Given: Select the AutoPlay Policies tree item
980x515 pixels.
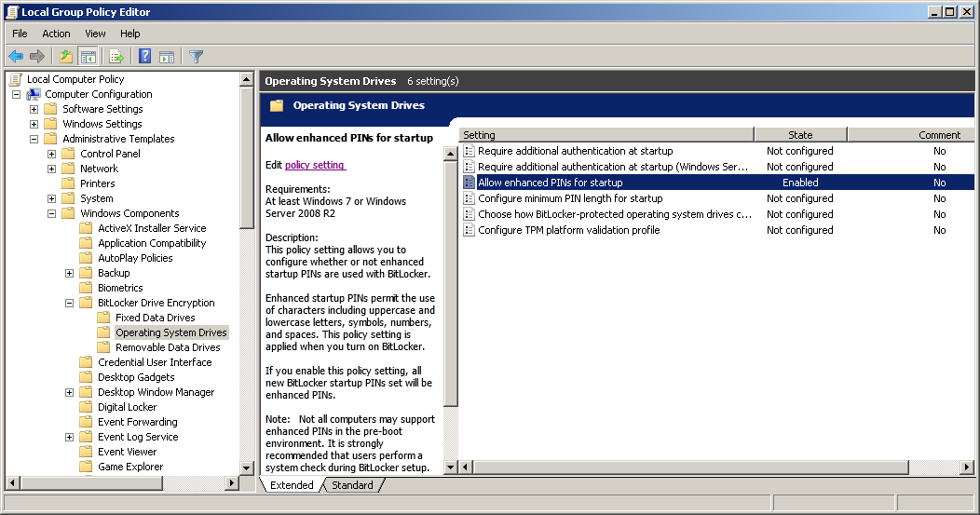Looking at the screenshot, I should point(135,258).
